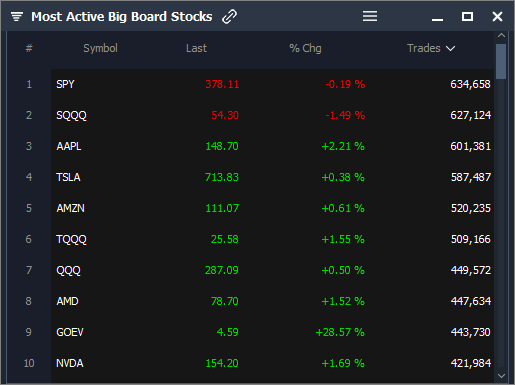Select the TSLA row
Image resolution: width=515 pixels, height=385 pixels.
pyautogui.click(x=272, y=177)
